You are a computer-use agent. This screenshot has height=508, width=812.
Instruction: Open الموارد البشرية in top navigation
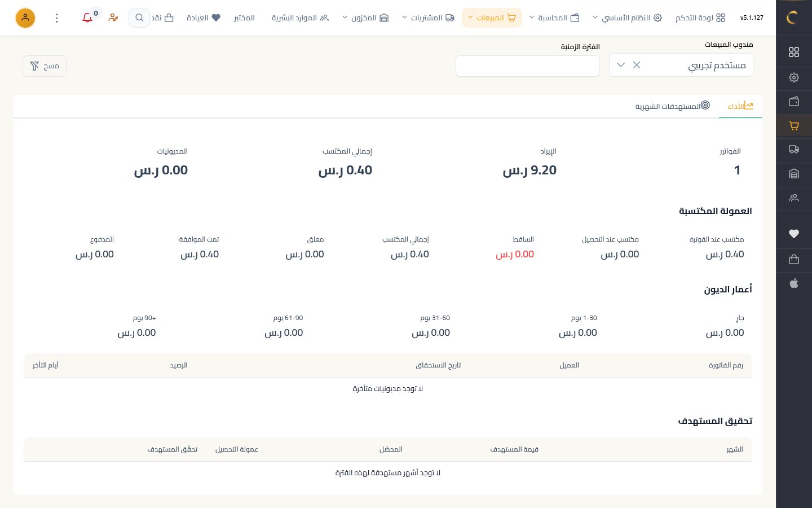(300, 18)
